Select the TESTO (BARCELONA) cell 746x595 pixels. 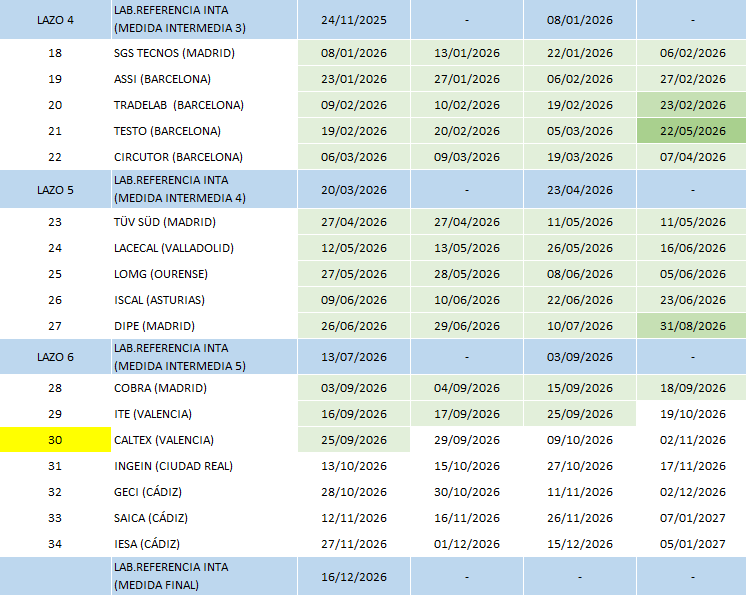204,131
